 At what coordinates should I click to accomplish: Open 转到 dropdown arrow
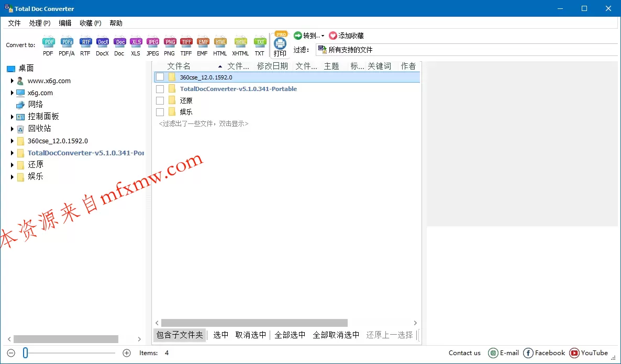[x=323, y=36]
